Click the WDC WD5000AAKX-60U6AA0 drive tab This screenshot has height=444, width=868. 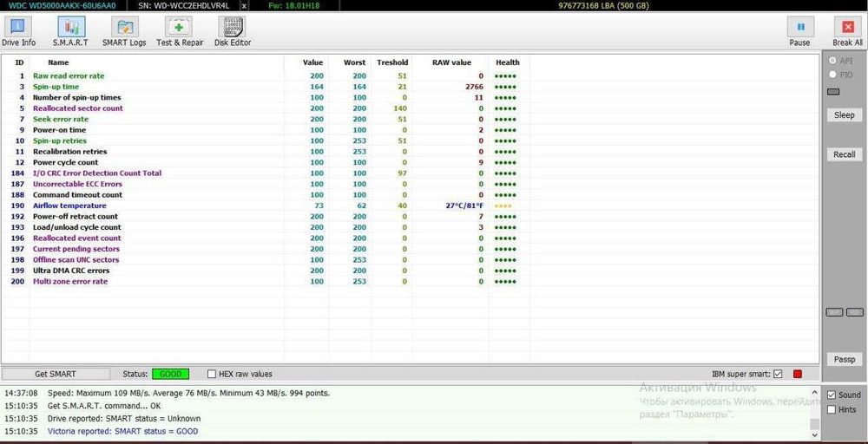tap(62, 5)
